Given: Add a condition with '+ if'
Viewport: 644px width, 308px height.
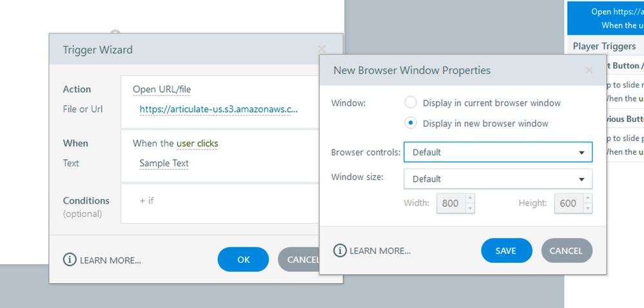Looking at the screenshot, I should click(147, 200).
